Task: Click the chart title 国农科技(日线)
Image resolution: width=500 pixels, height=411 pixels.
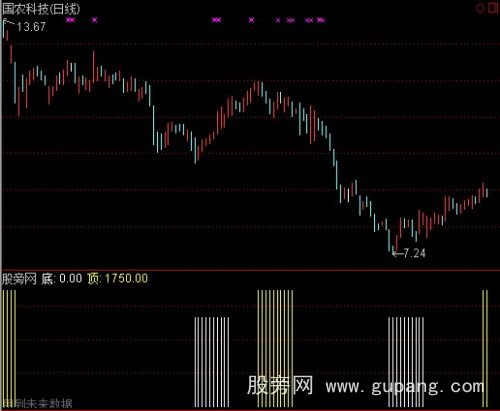Action: tap(41, 9)
